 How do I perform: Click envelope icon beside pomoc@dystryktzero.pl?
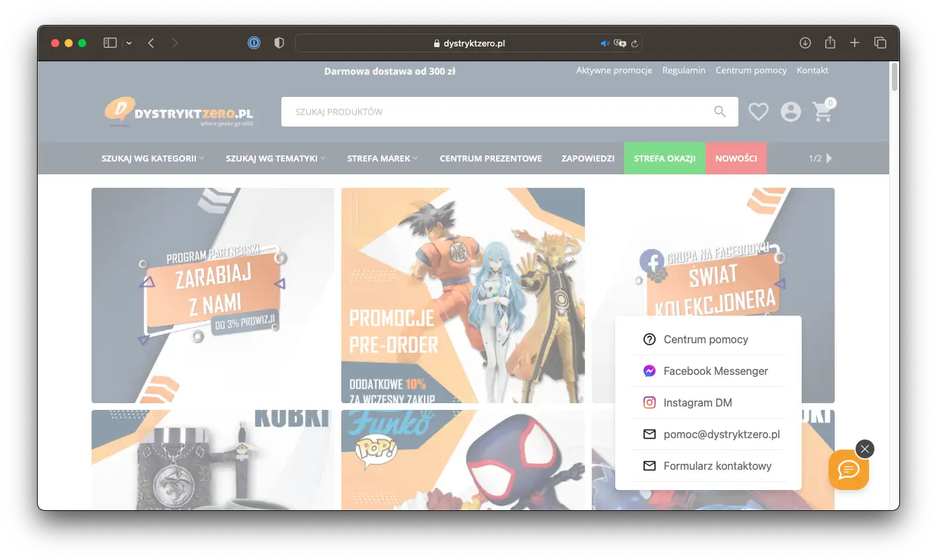pos(650,434)
